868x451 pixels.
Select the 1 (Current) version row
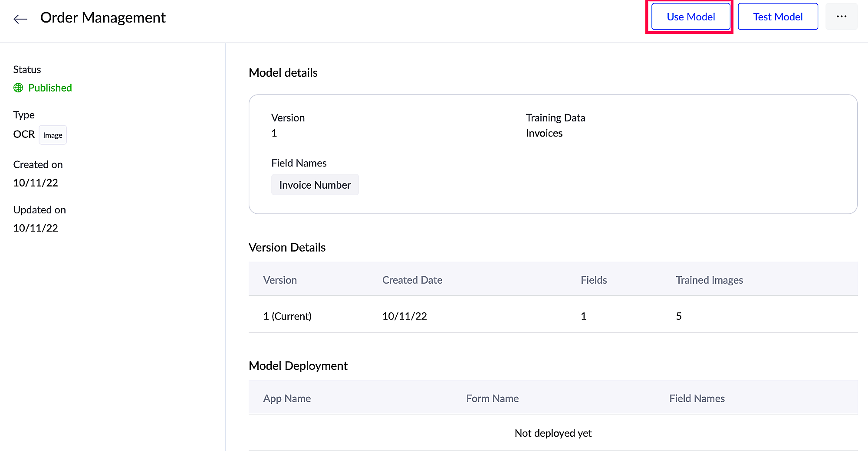pos(287,316)
